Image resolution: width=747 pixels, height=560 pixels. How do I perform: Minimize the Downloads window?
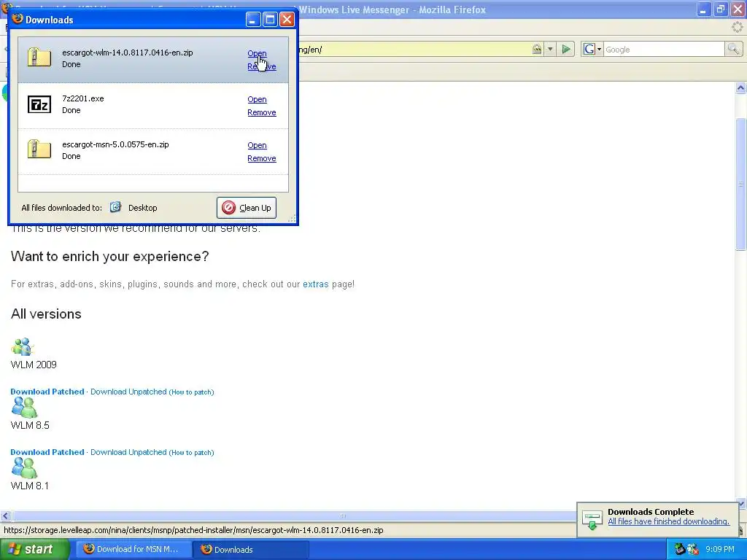(253, 20)
